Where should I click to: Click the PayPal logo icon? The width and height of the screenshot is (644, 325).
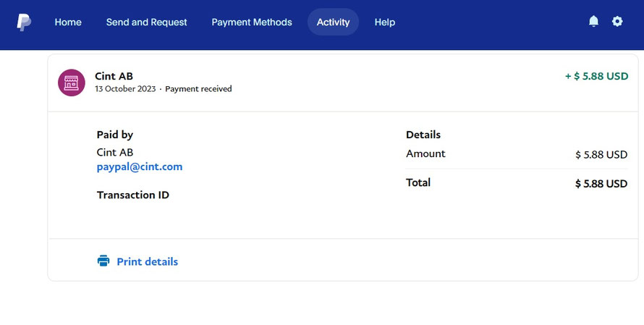coord(24,22)
